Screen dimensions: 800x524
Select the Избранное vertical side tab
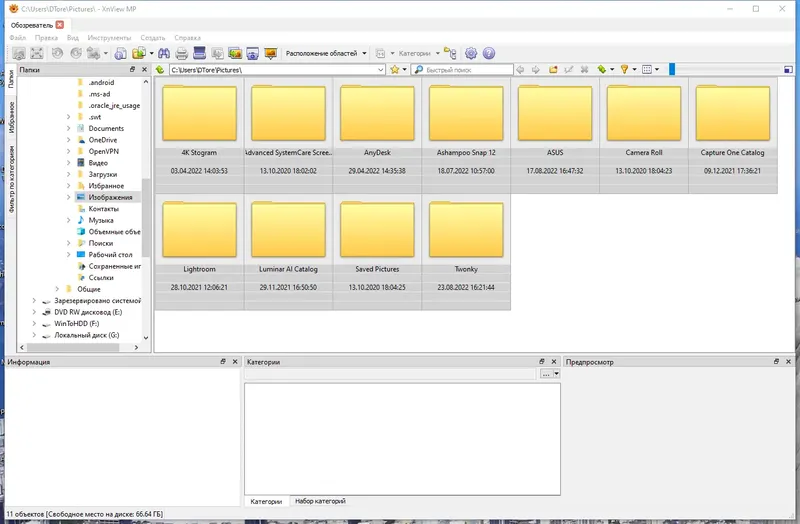(x=11, y=117)
